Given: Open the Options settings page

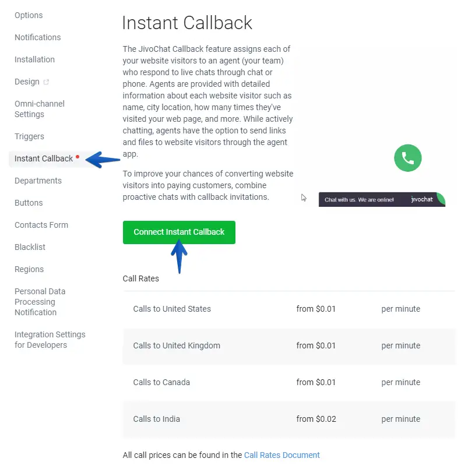Looking at the screenshot, I should [29, 15].
